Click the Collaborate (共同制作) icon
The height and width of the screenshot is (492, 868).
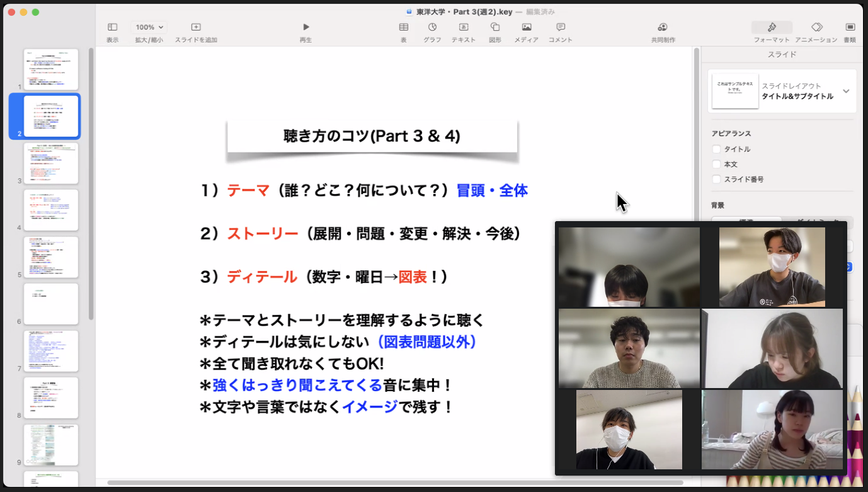point(663,27)
